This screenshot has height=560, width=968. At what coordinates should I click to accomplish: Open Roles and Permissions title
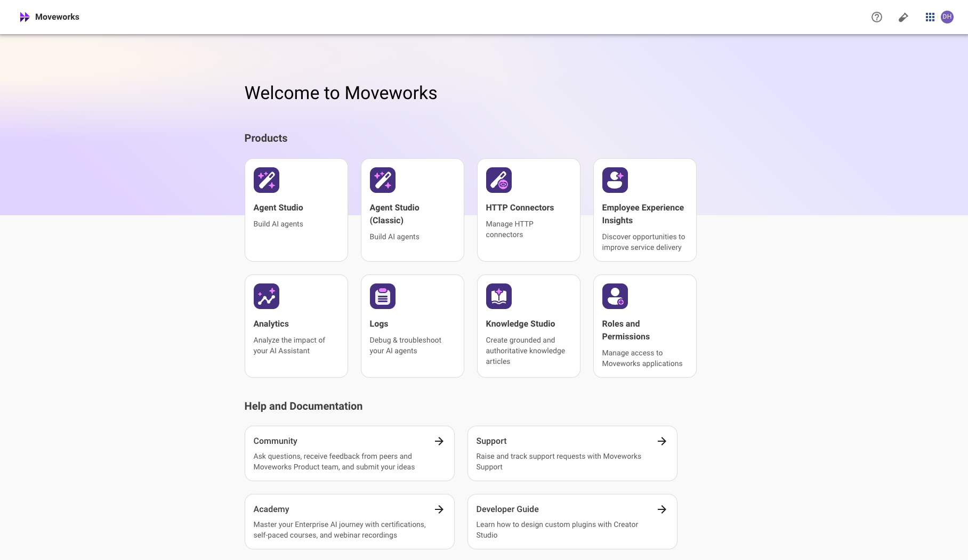(626, 330)
